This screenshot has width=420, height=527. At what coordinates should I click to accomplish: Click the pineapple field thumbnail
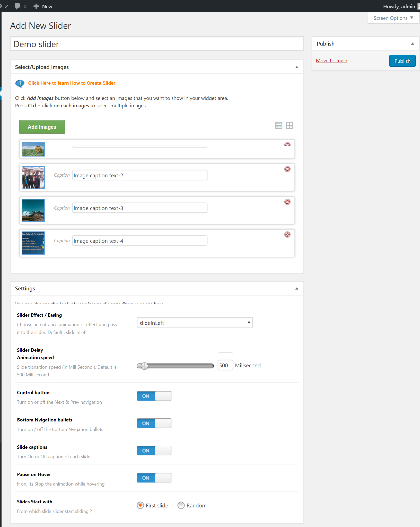tap(33, 149)
